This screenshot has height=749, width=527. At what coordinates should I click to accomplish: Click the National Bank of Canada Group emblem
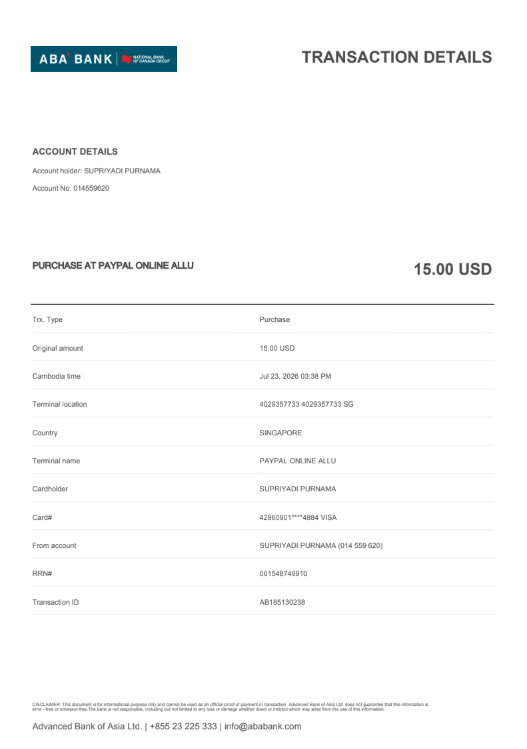tap(146, 59)
